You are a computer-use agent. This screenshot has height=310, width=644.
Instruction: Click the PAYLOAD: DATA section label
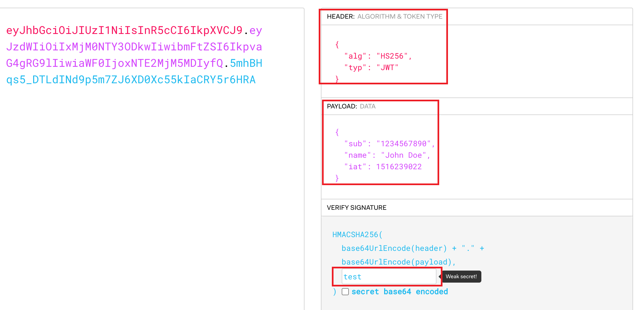(x=351, y=106)
